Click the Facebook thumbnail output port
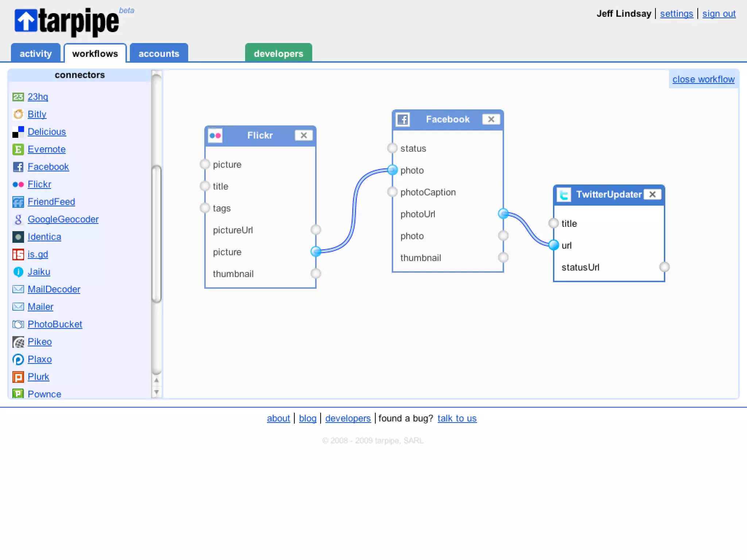747x560 pixels. [503, 257]
